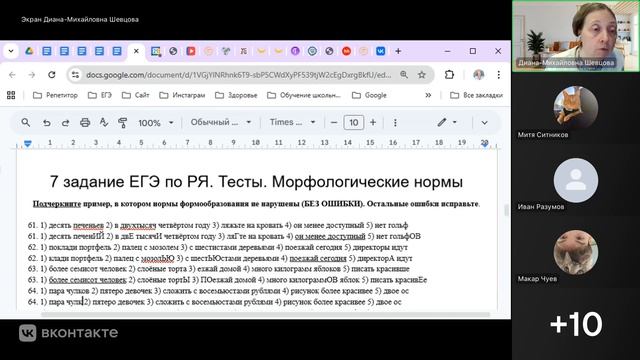This screenshot has height=360, width=640.
Task: Expand hidden bookmarks with double chevron
Action: (428, 95)
